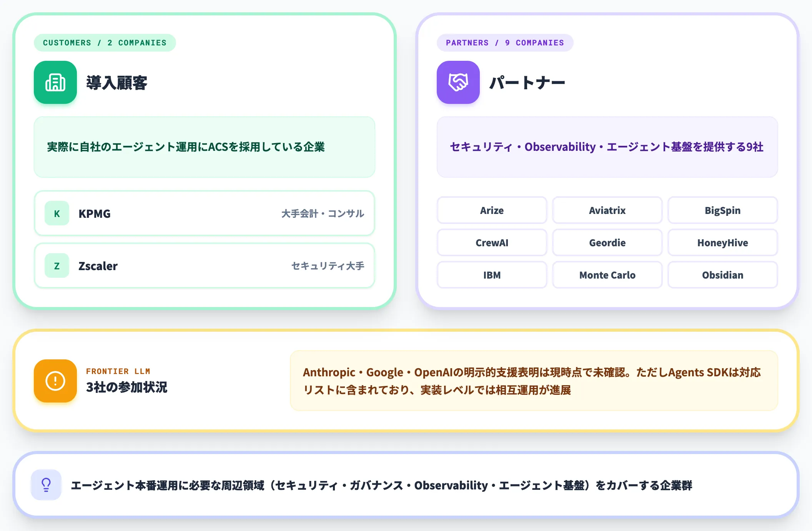Screen dimensions: 812x531
Task: Select the CrewAI partner chip
Action: tap(492, 243)
